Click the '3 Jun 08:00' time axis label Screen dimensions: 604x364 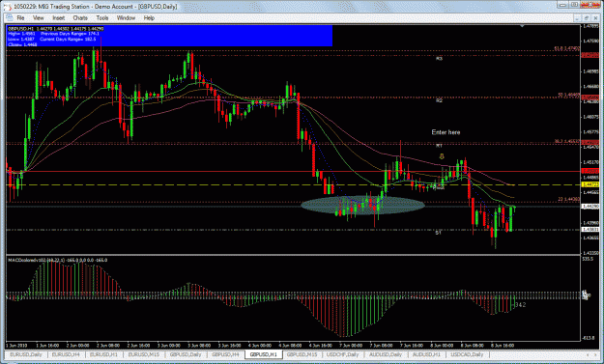(x=199, y=346)
